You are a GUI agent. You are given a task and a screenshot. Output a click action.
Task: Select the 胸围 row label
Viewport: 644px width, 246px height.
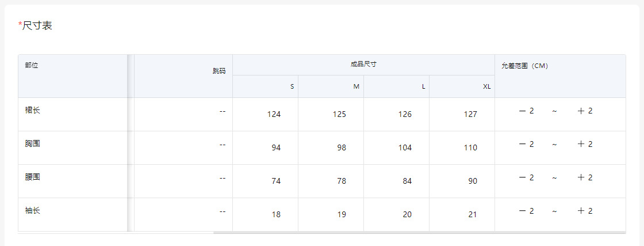32,143
